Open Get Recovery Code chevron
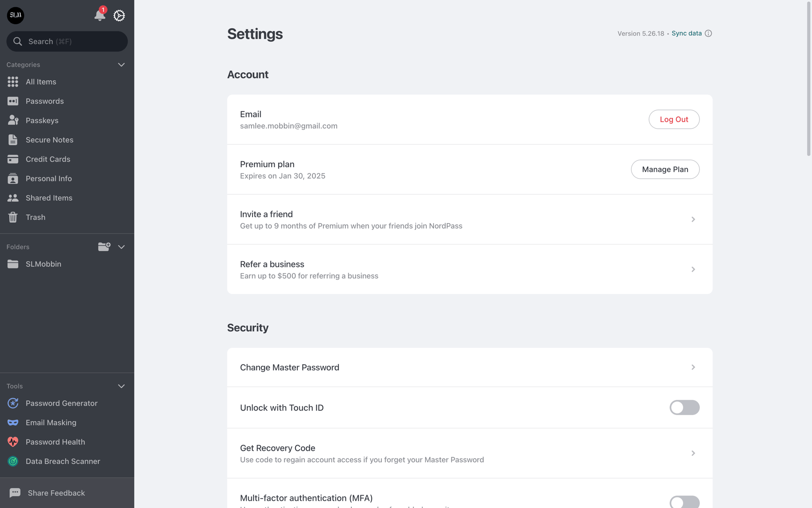The height and width of the screenshot is (508, 812). tap(693, 453)
